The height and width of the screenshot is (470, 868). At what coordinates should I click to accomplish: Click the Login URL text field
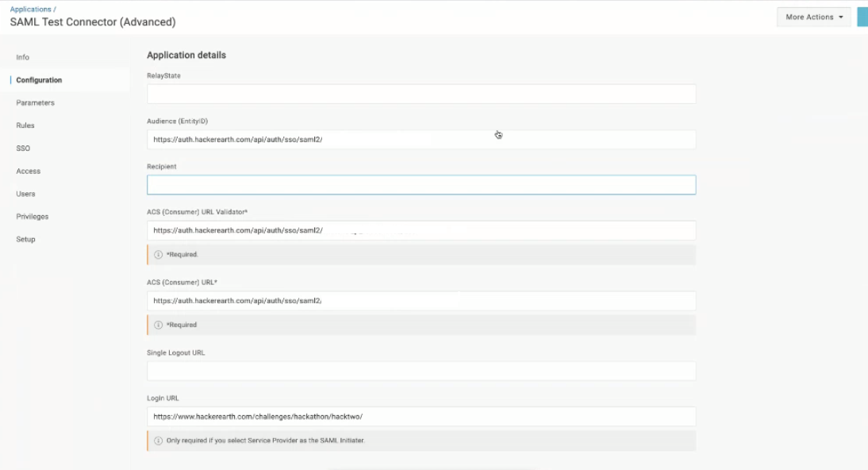coord(421,417)
